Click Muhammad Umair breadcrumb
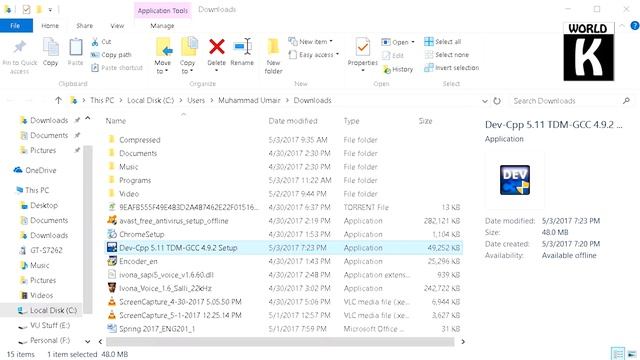 click(249, 100)
